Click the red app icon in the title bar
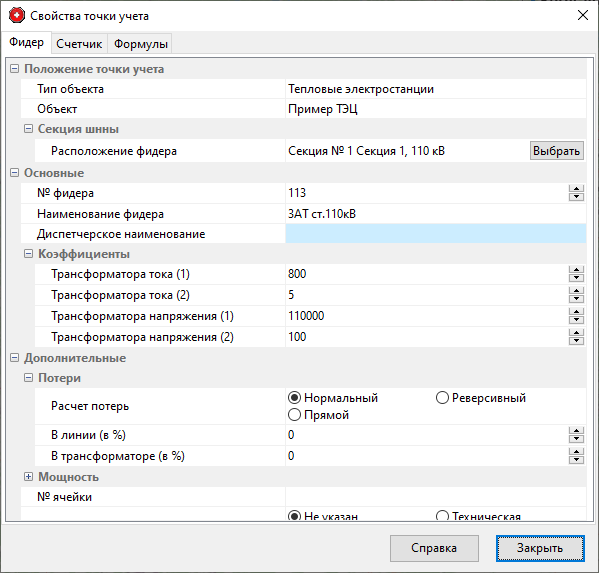This screenshot has height=573, width=599. pos(17,16)
